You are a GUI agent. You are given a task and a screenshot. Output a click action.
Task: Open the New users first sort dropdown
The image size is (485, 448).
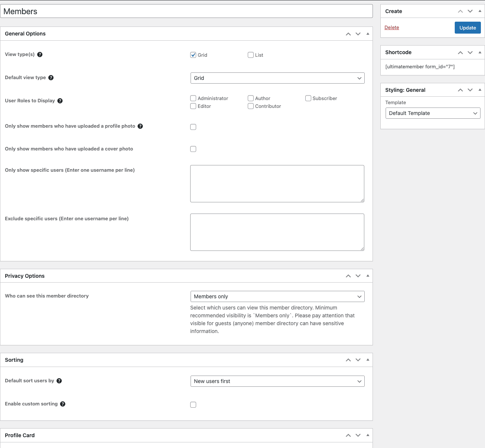point(277,381)
